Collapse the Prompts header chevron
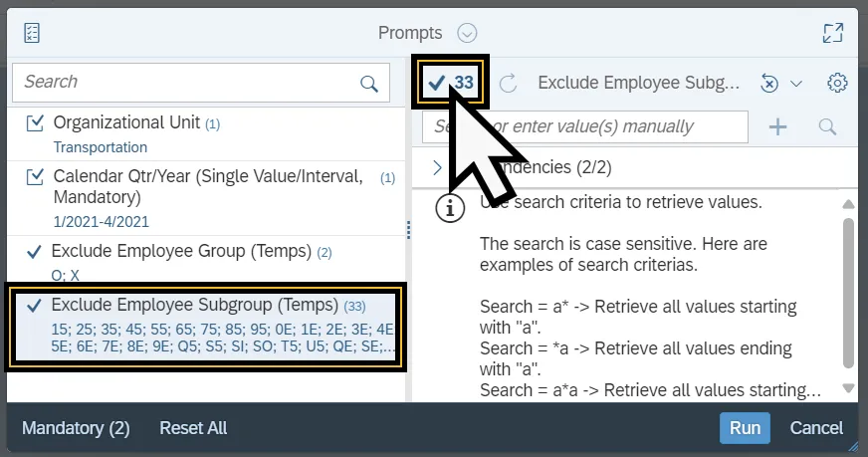 (468, 33)
